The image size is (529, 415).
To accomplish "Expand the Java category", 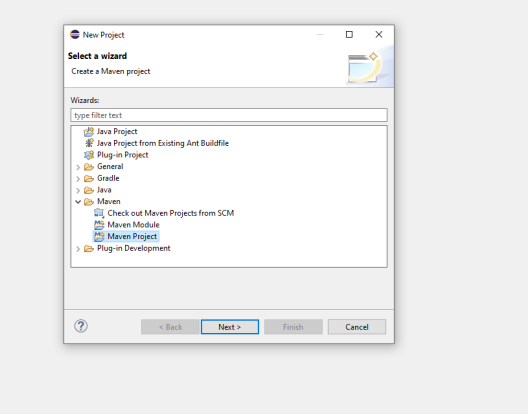I will (x=78, y=190).
